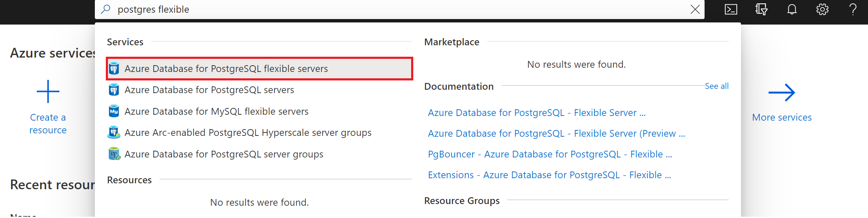This screenshot has width=868, height=218.
Task: Open the first Flexible Server documentation link
Action: coord(536,113)
